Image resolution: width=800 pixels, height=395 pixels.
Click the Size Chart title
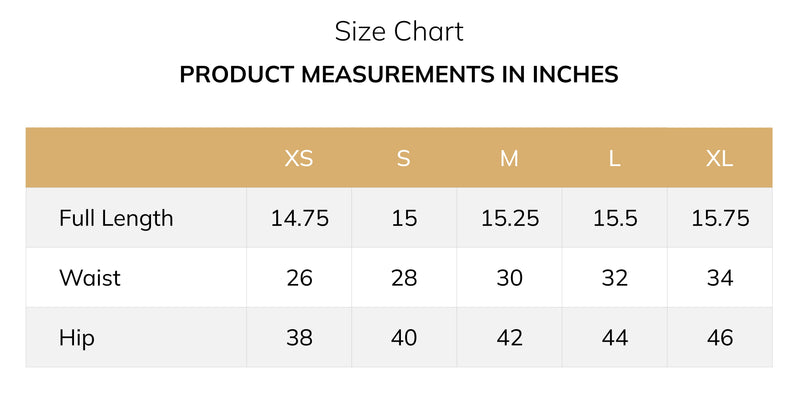(399, 31)
